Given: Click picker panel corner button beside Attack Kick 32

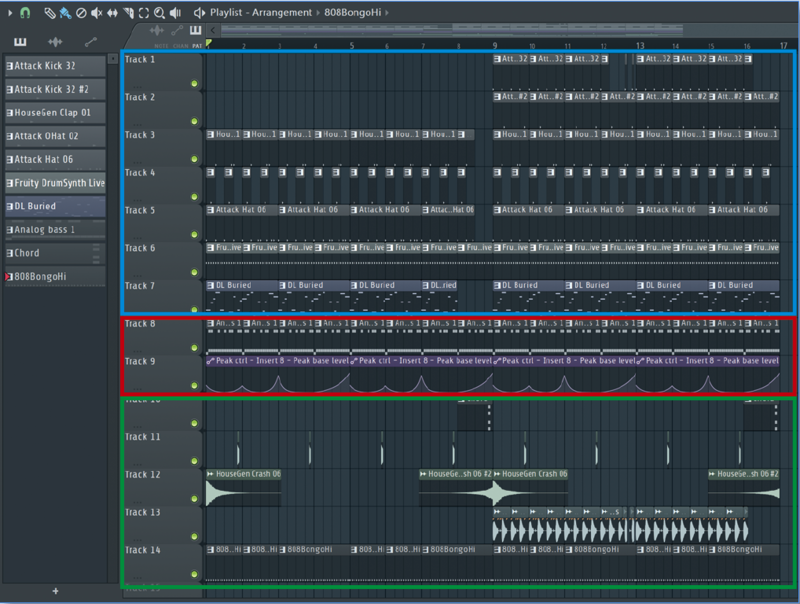Looking at the screenshot, I should pos(113,58).
